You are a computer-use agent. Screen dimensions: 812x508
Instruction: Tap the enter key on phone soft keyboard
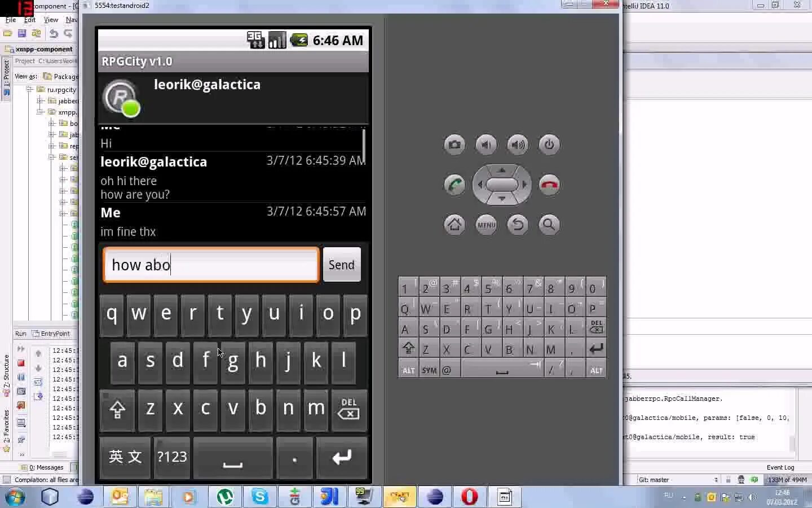coord(342,457)
